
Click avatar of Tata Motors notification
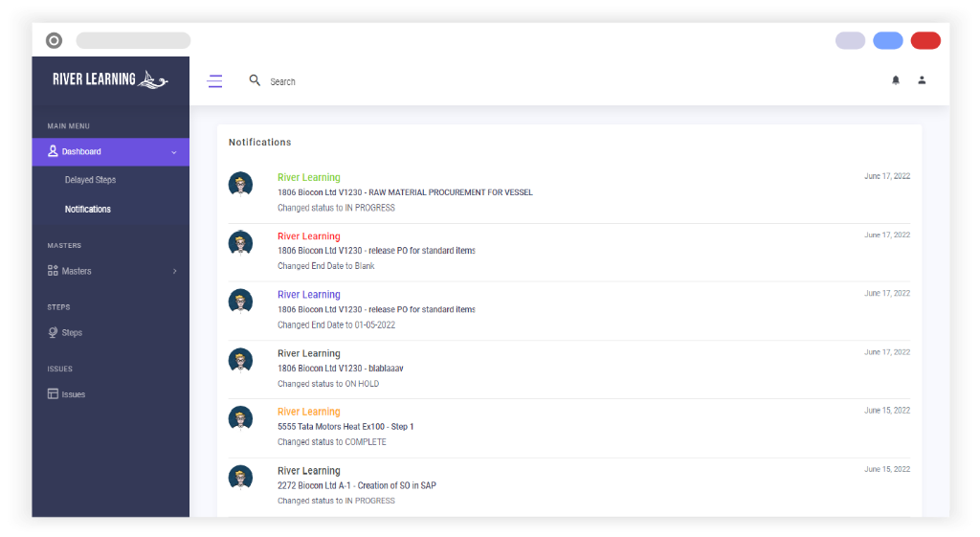240,419
